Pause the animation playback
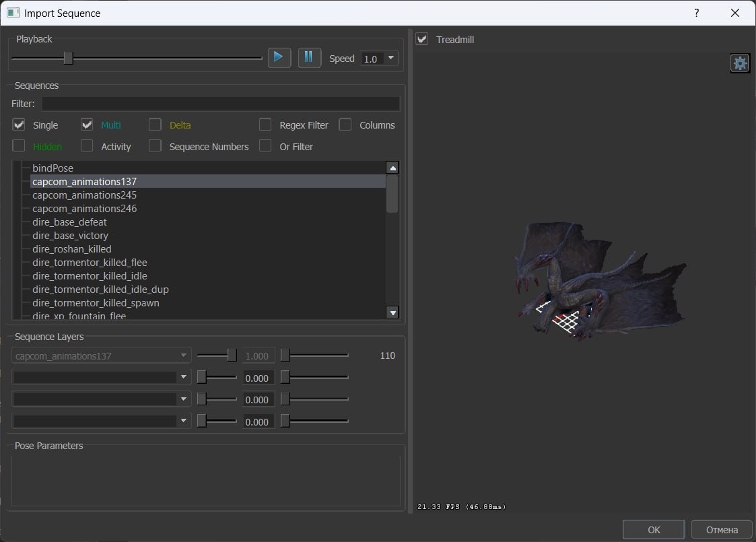The image size is (756, 542). tap(309, 57)
